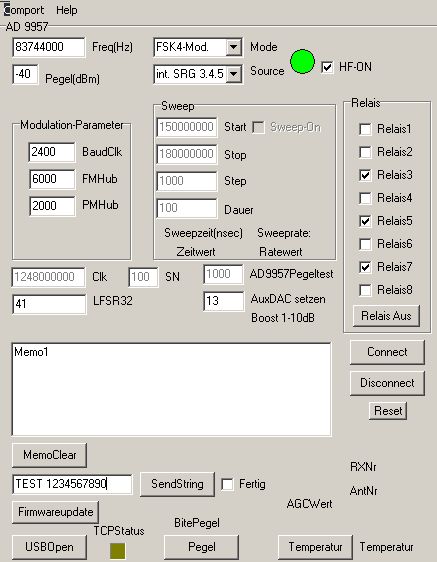Uncheck the HF-ON checkbox
This screenshot has height=562, width=437.
[327, 67]
